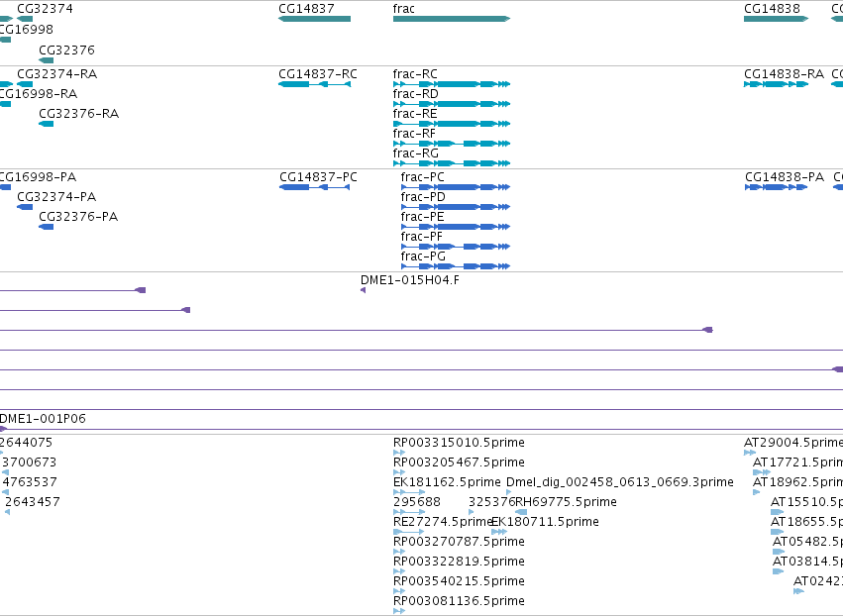The image size is (843, 616).
Task: Click the RE27274.5prime EST label
Action: [443, 522]
